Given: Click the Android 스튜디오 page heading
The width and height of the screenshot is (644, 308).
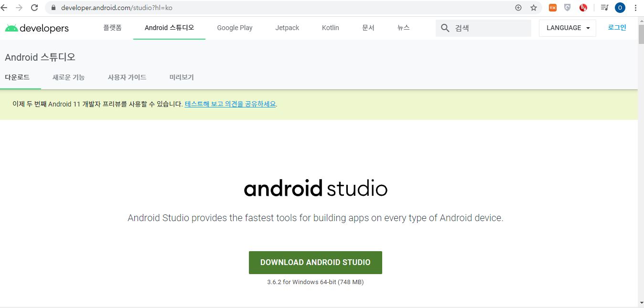Looking at the screenshot, I should [x=40, y=57].
